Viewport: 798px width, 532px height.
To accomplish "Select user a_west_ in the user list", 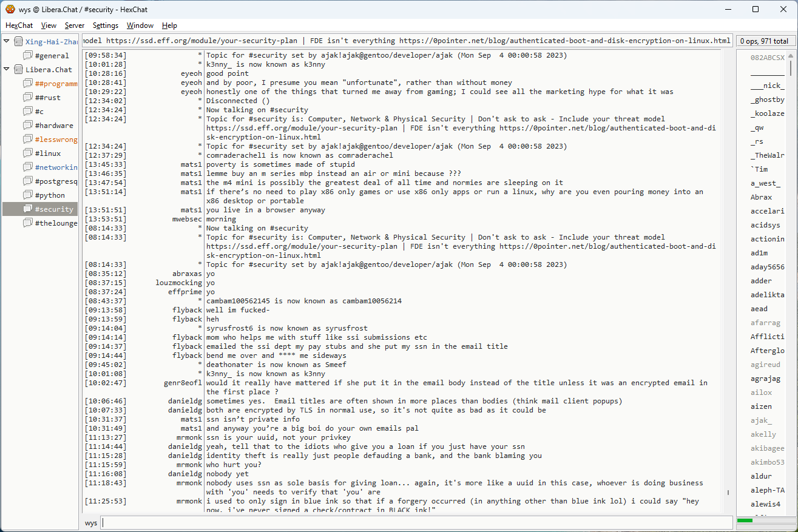I will (x=765, y=183).
